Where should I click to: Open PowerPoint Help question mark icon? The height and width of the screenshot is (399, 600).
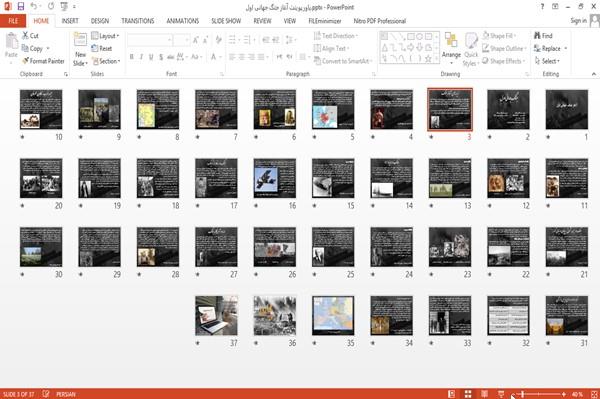point(542,7)
